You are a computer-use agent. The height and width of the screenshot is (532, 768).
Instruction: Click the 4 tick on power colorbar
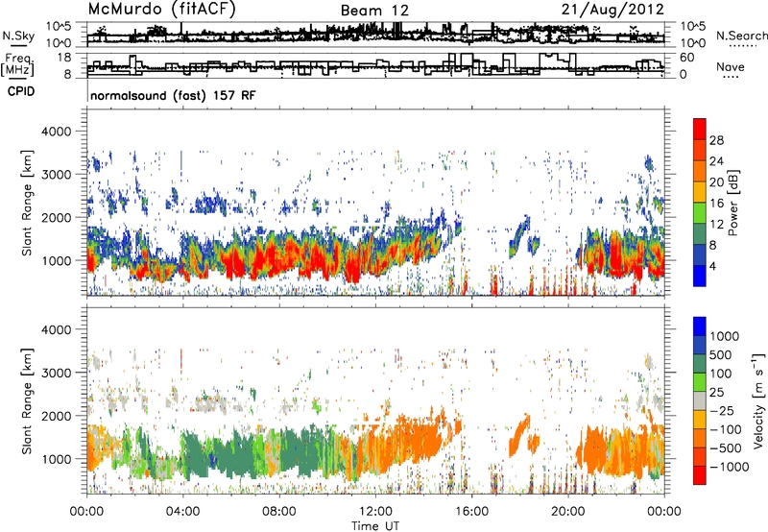[x=712, y=267]
